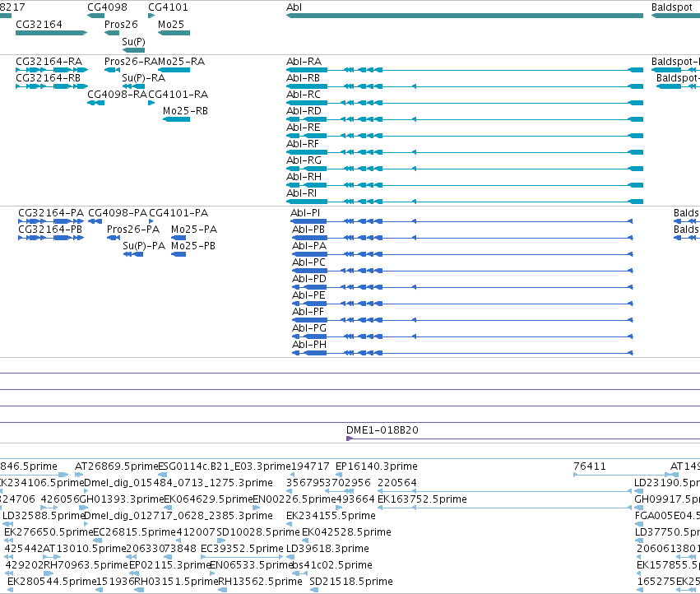Select the SD21518.5prime EST label
Image resolution: width=700 pixels, height=594 pixels.
point(351,582)
